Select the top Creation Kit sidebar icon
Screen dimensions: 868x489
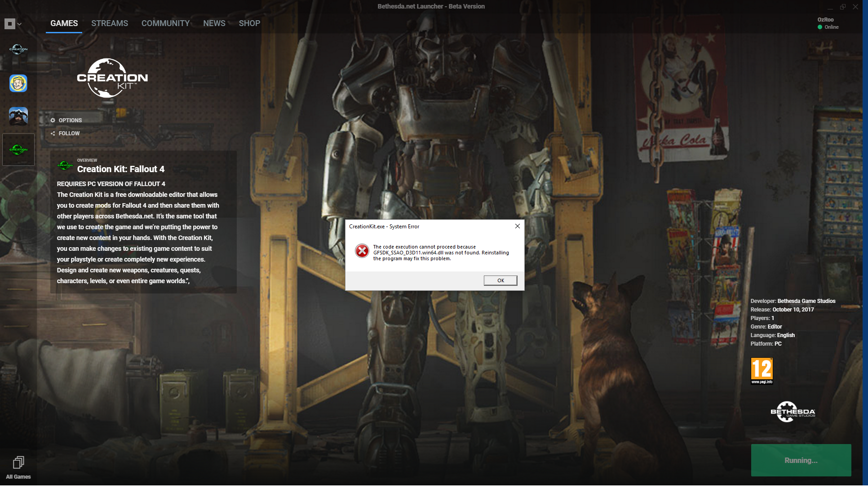point(18,49)
